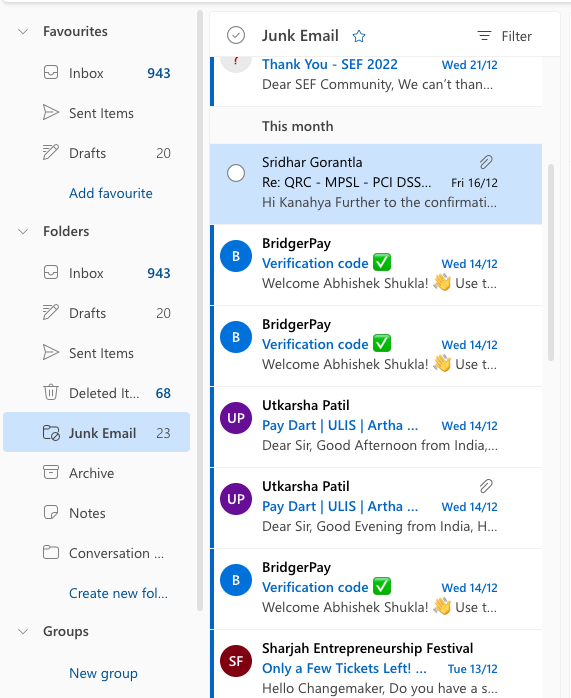
Task: Click the Conversation folder icon
Action: click(51, 552)
